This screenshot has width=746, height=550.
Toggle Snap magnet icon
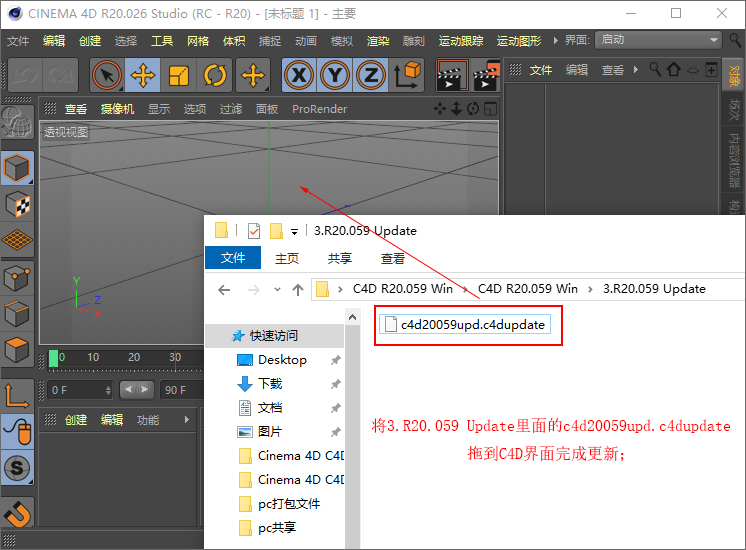[17, 513]
